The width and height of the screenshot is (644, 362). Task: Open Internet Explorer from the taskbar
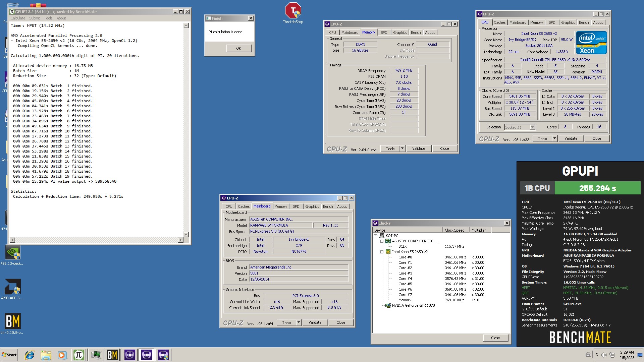pos(30,355)
